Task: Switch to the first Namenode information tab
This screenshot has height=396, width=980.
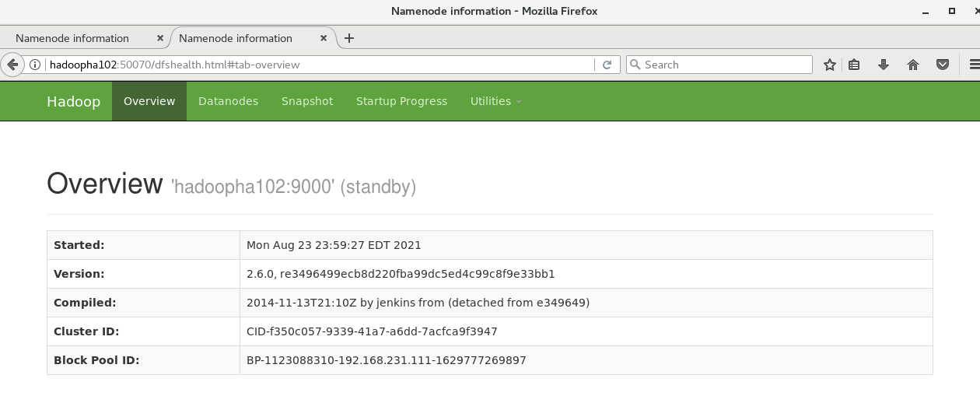Action: point(72,38)
